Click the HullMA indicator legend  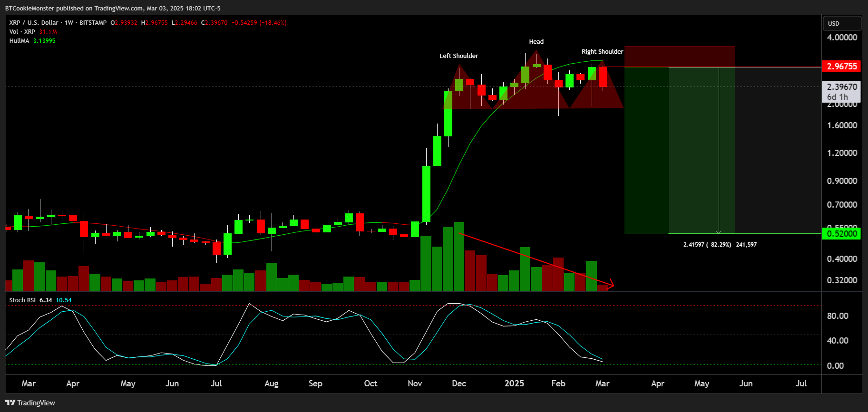[19, 40]
